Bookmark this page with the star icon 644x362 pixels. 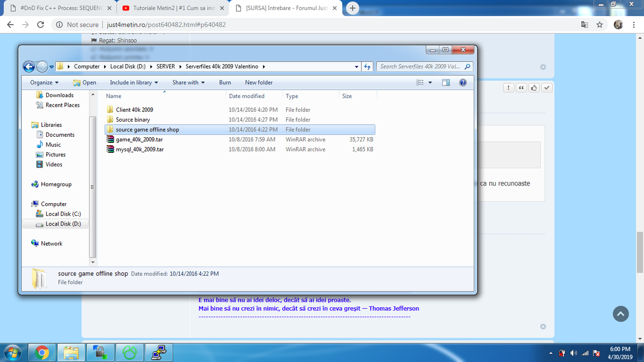pyautogui.click(x=600, y=25)
